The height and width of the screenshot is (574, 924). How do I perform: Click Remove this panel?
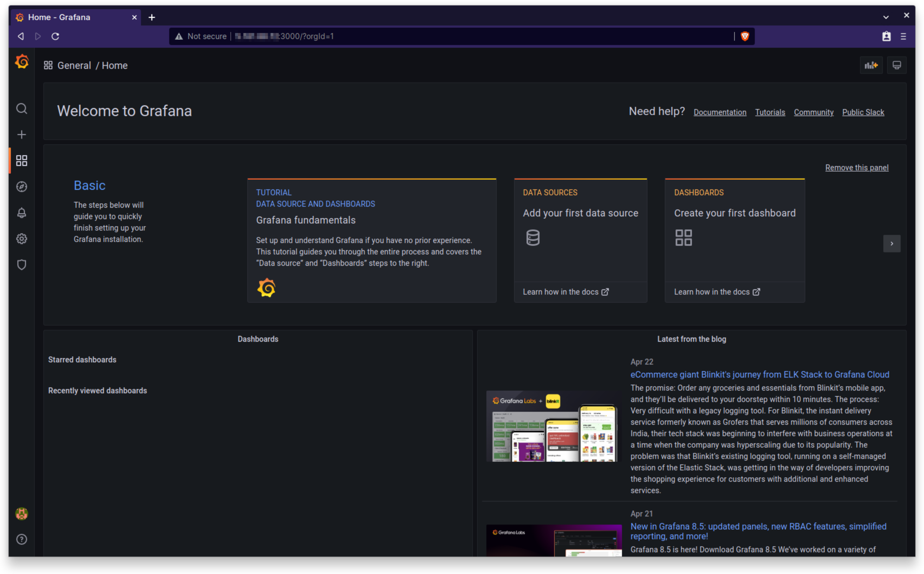click(x=857, y=167)
